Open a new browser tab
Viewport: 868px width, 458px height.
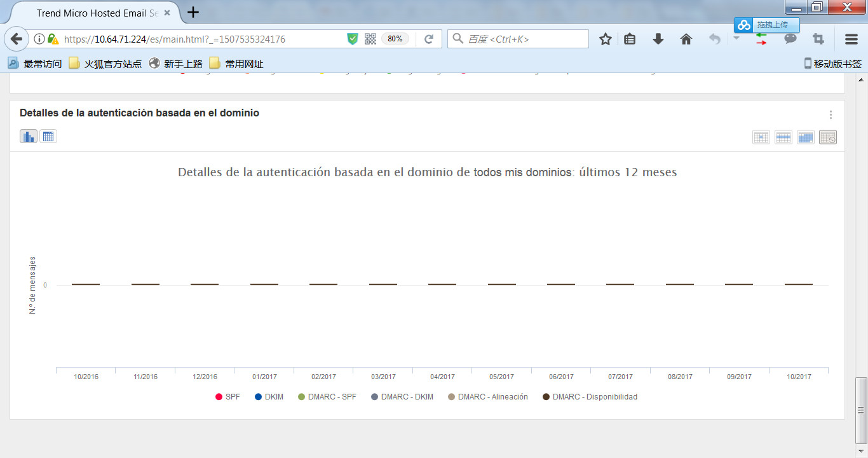[193, 12]
